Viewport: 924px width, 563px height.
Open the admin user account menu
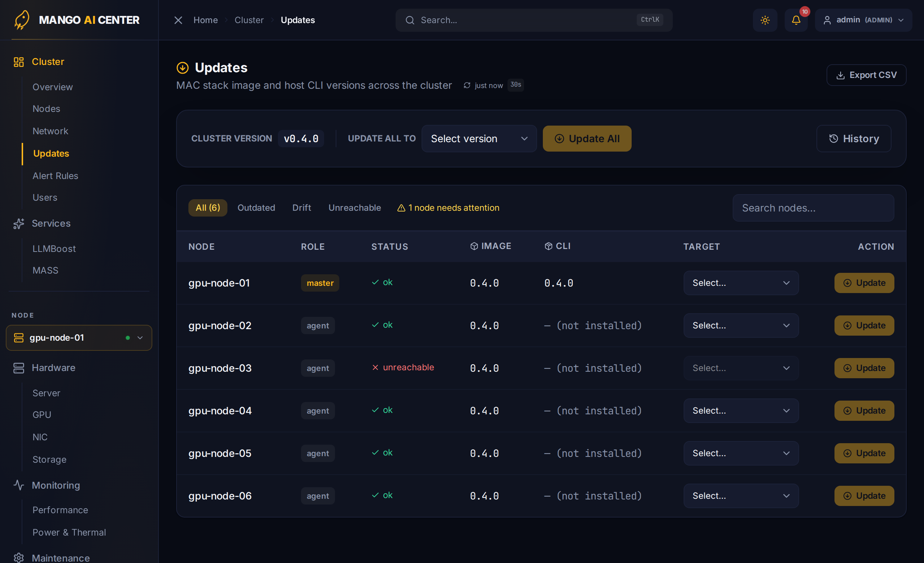pos(863,20)
